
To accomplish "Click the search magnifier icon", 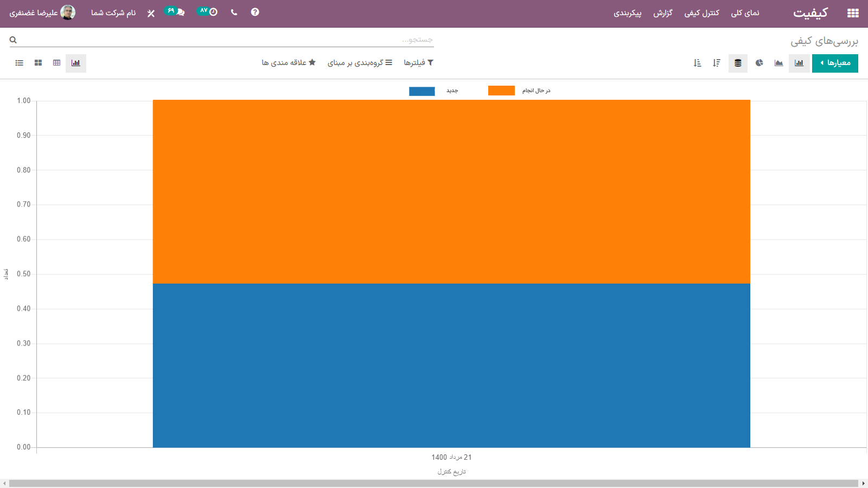I will coord(13,40).
